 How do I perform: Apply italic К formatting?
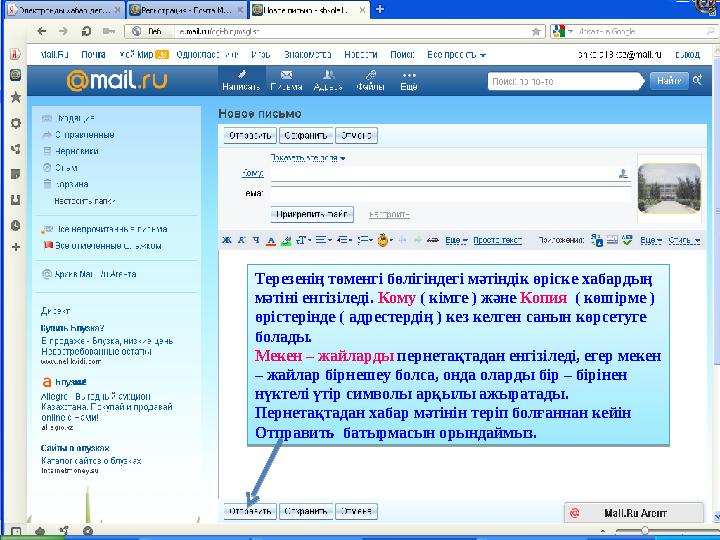click(241, 240)
